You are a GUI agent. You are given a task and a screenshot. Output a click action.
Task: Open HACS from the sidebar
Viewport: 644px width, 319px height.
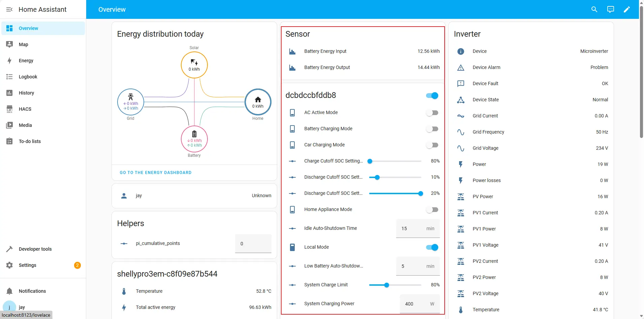(25, 109)
